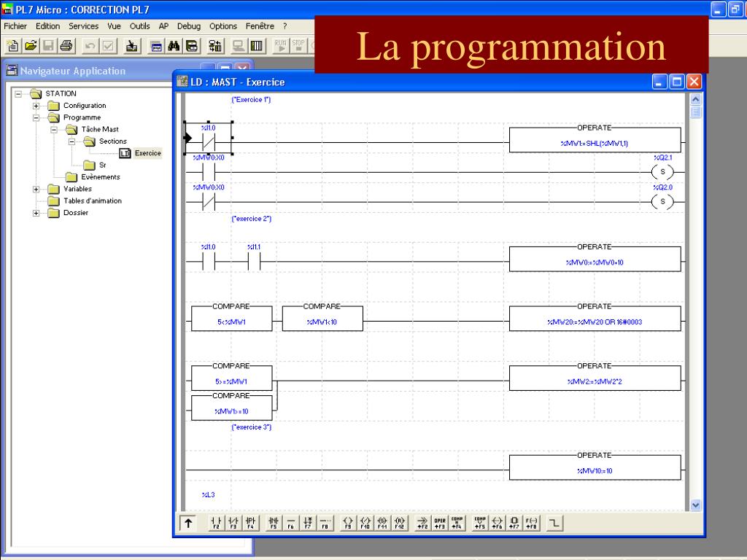Insert a COMP compare block (Shift+F4)

(x=457, y=524)
